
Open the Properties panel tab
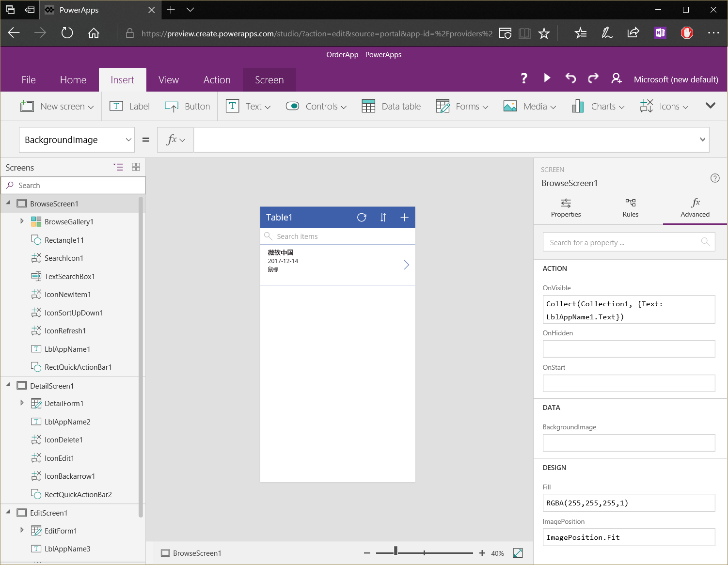[566, 208]
